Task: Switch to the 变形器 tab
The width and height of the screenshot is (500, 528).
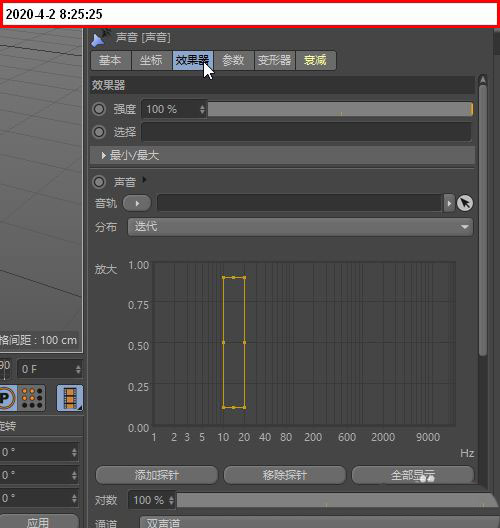Action: pos(275,61)
